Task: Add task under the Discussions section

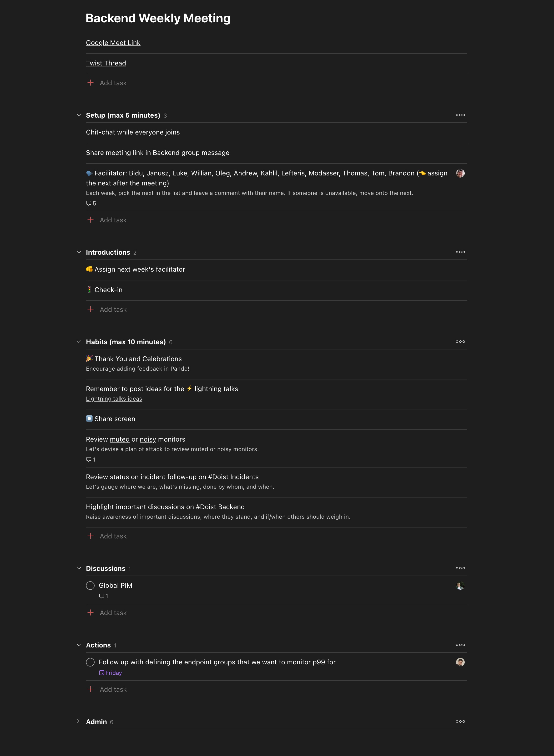Action: (x=113, y=613)
